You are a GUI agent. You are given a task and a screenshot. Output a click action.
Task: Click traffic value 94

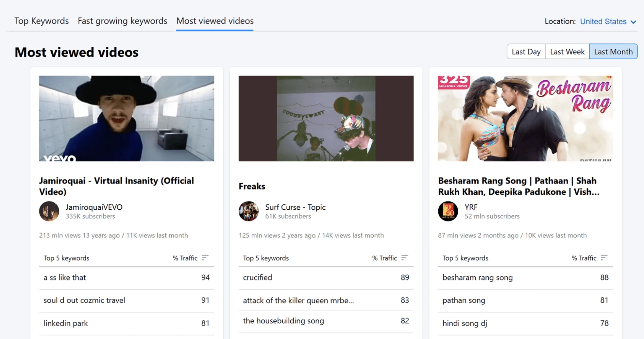tap(205, 278)
